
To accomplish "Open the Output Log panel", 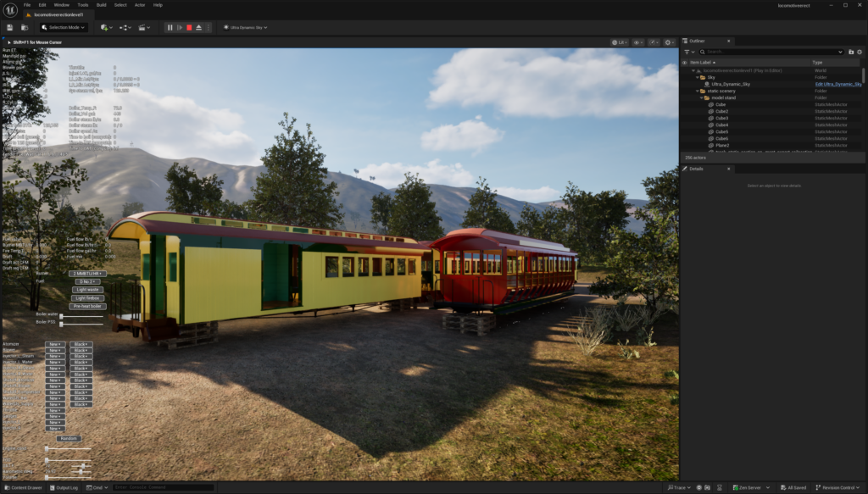I will [65, 487].
